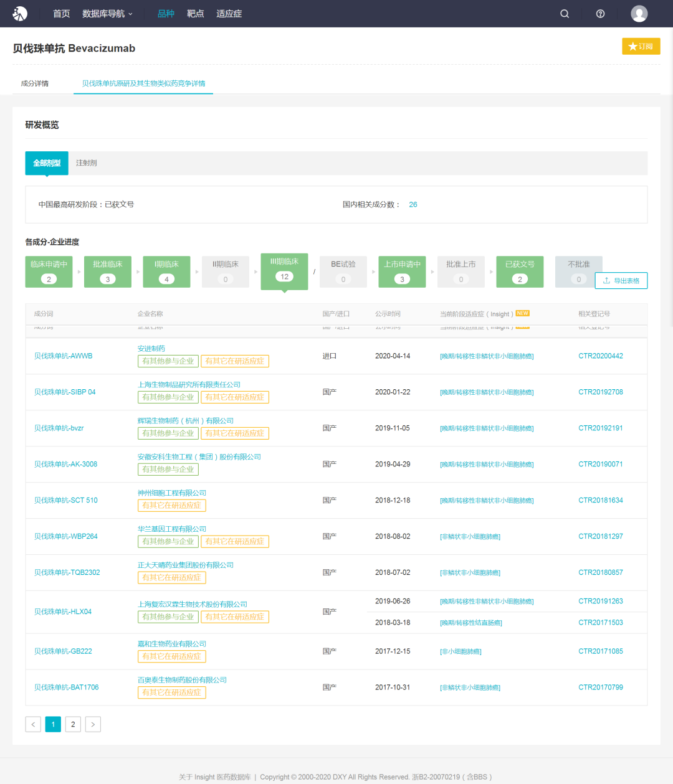
Task: Click the yellow 订阅 subscribe button
Action: click(641, 47)
